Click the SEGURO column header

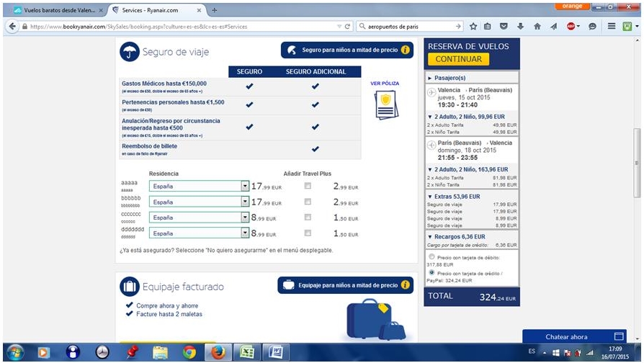click(x=249, y=71)
